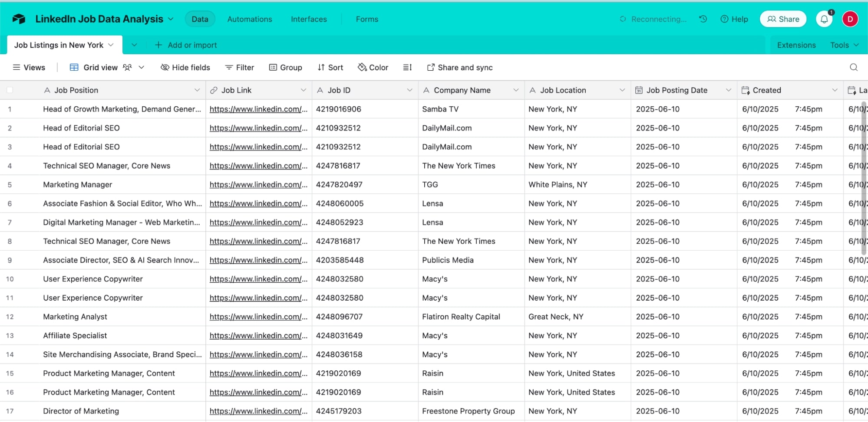Select Job ID cell 4248036158
This screenshot has width=868, height=422.
(x=365, y=354)
